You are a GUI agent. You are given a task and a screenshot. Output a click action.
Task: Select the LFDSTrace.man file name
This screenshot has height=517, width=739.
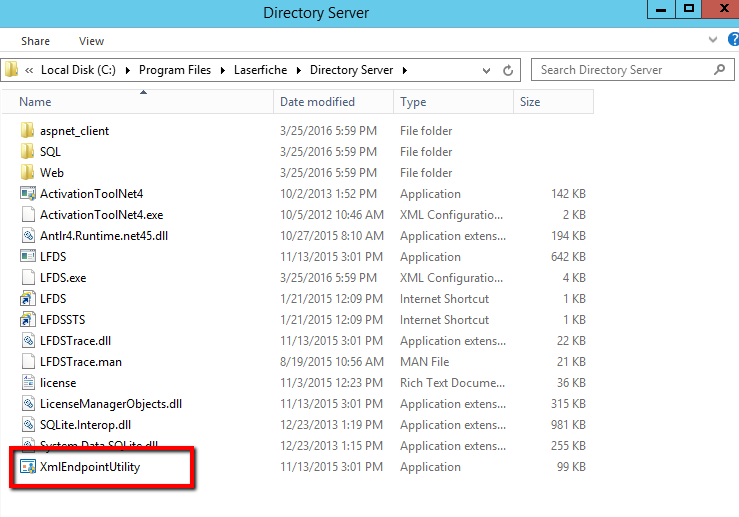81,362
